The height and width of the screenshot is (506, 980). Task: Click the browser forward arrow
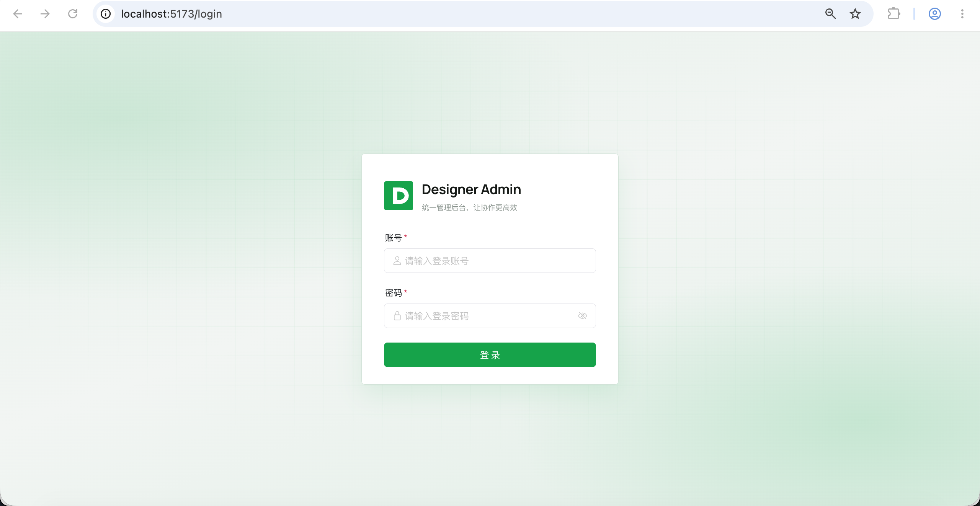click(x=45, y=14)
